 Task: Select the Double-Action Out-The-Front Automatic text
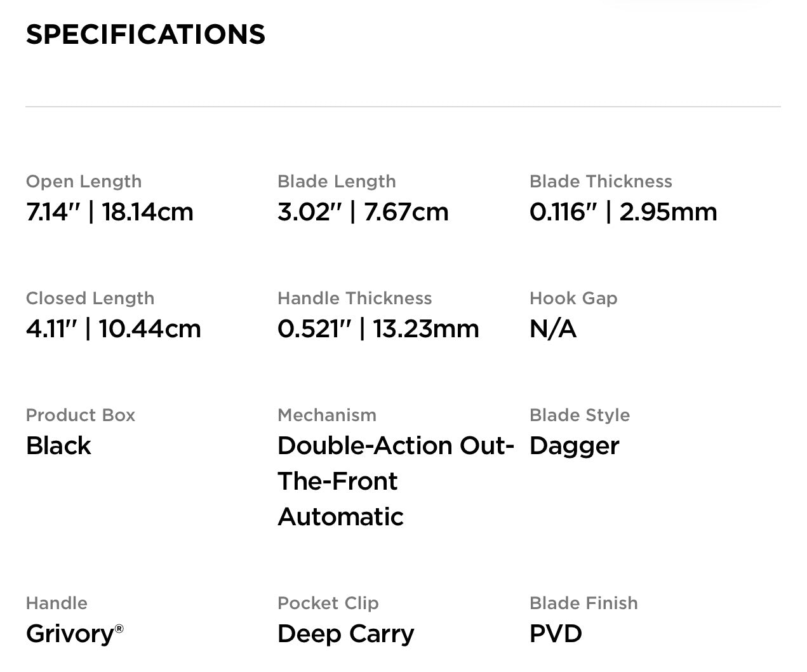pos(396,481)
